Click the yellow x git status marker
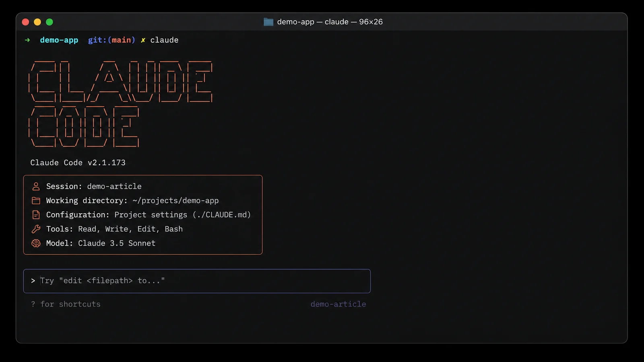644x362 pixels. (143, 40)
